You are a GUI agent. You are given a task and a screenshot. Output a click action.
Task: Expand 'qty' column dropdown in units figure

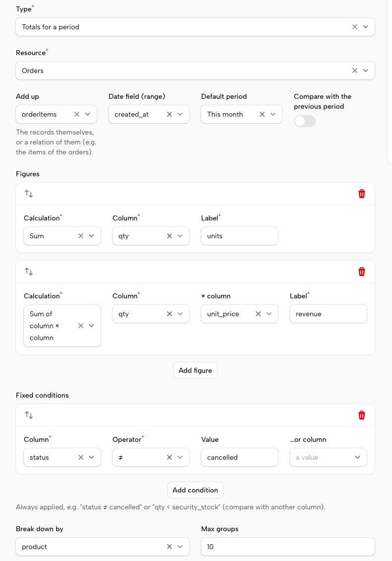pyautogui.click(x=180, y=236)
